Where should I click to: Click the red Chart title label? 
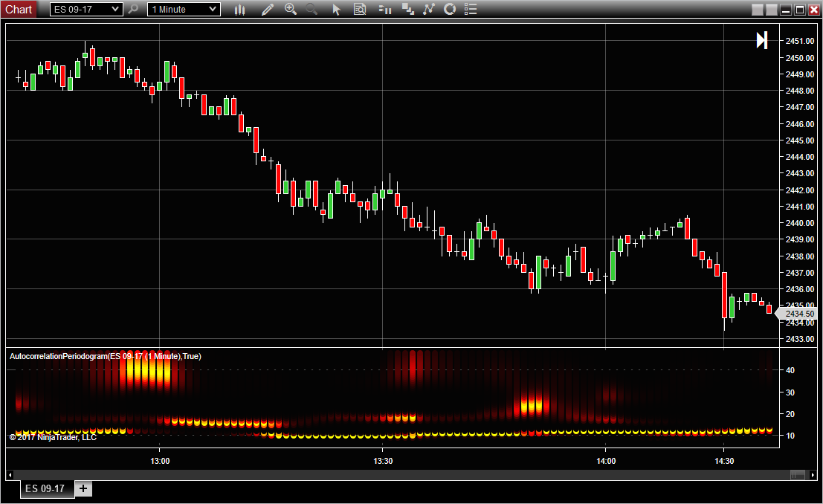pyautogui.click(x=19, y=10)
